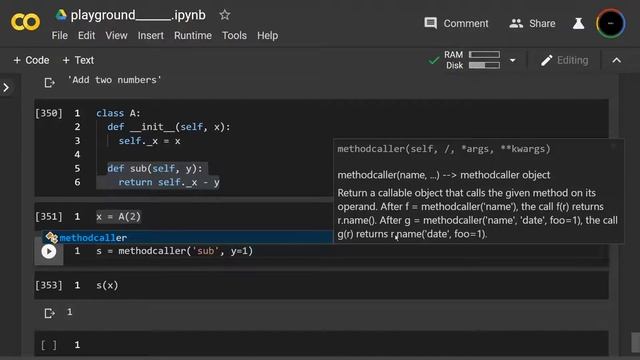Add a new Text cell
Image resolution: width=640 pixels, height=360 pixels.
78,60
